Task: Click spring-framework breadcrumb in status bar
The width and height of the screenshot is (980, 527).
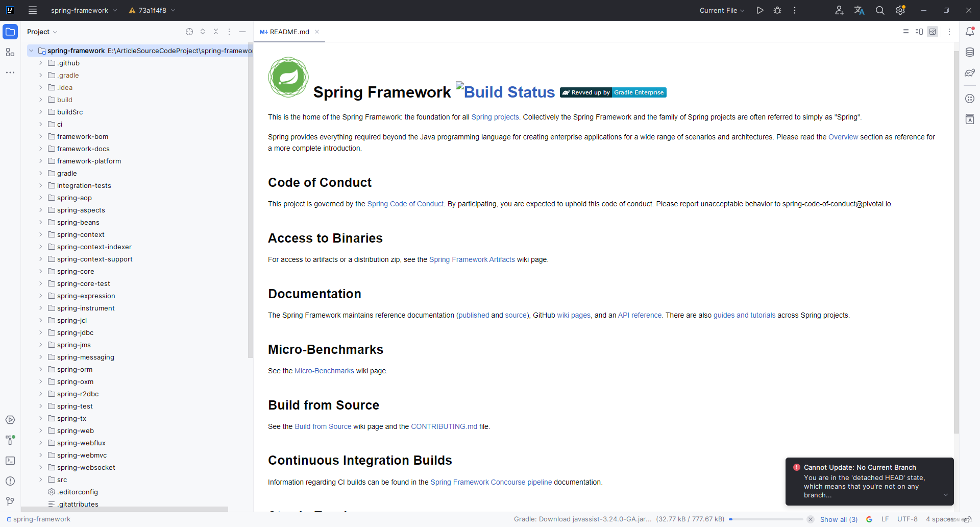Action: click(x=39, y=519)
